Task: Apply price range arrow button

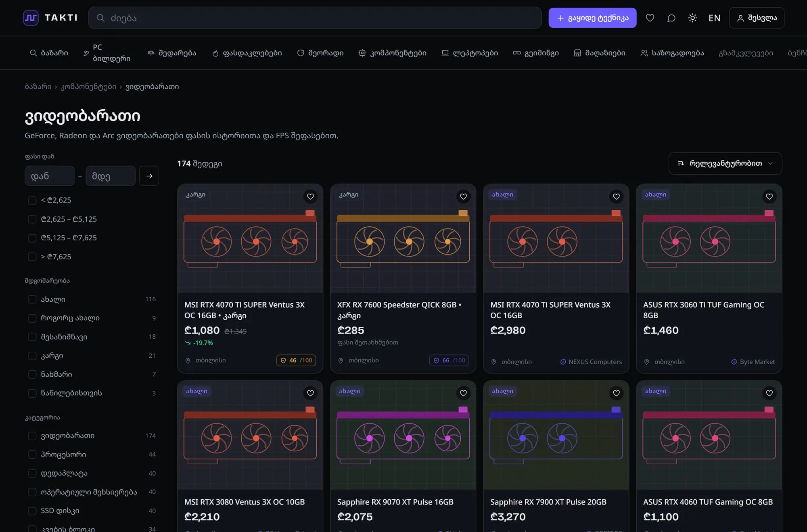Action: tap(149, 176)
